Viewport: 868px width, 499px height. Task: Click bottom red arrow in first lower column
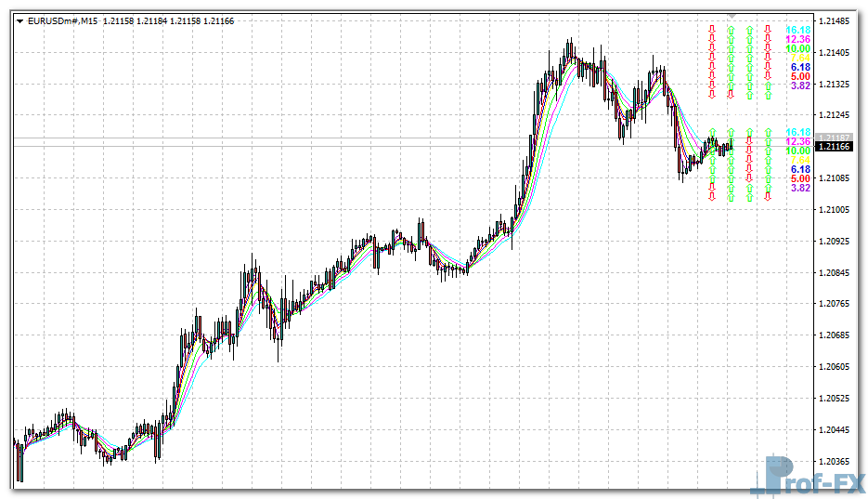click(712, 195)
